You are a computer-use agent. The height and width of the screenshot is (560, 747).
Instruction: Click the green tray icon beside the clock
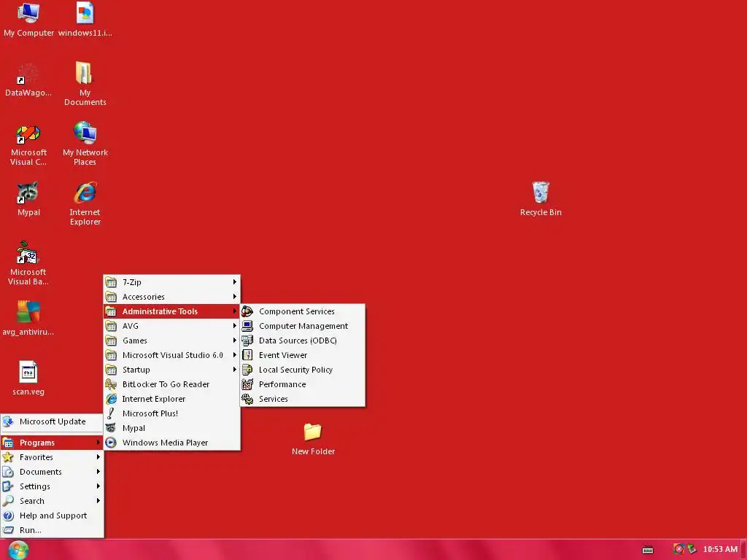[x=692, y=549]
